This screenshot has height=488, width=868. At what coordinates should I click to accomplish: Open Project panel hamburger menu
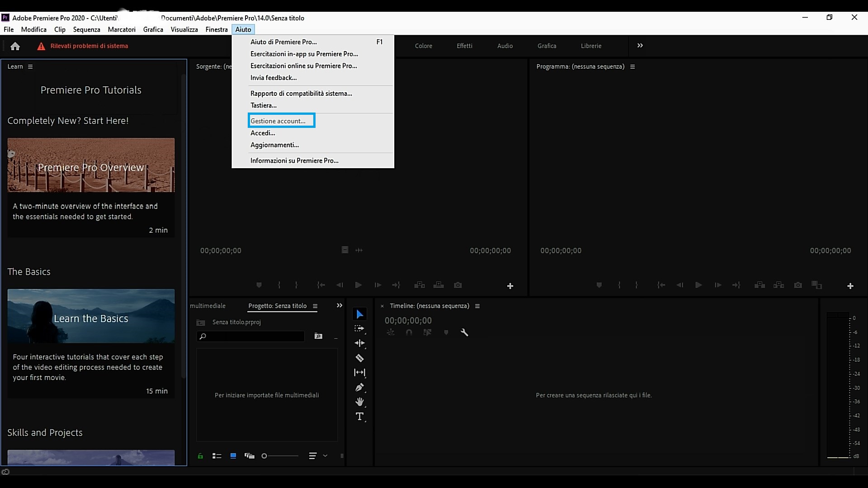(x=315, y=306)
